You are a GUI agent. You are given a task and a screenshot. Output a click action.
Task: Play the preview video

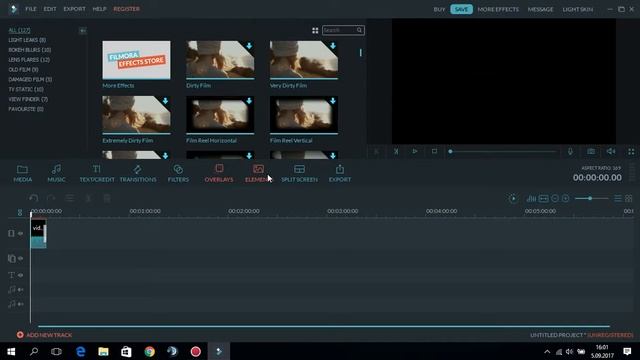click(x=415, y=151)
